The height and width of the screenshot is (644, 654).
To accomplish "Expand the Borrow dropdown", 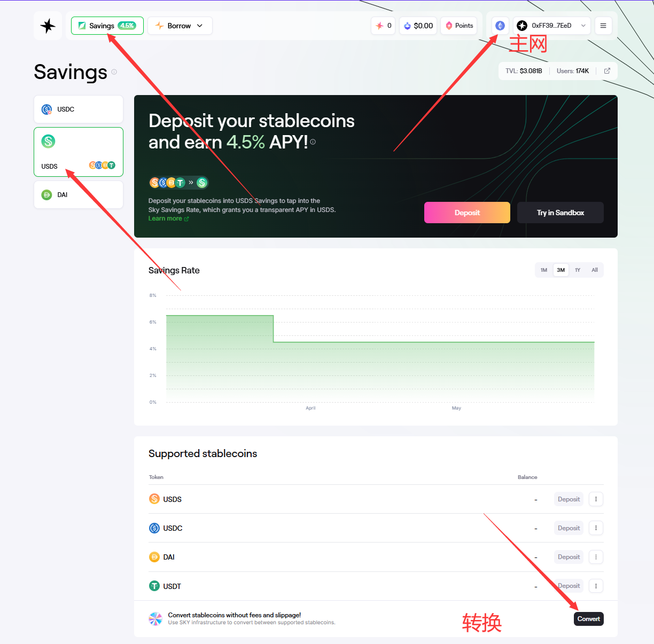I will point(180,26).
